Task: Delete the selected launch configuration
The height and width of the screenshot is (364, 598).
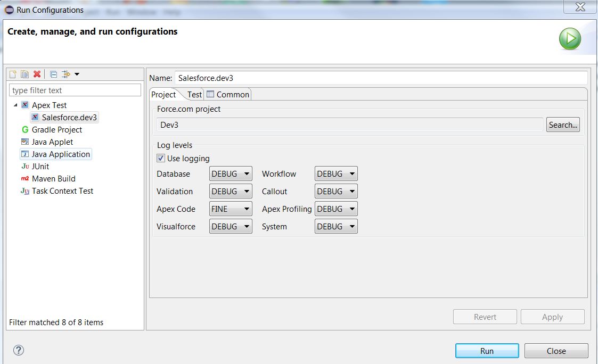Action: click(x=37, y=74)
